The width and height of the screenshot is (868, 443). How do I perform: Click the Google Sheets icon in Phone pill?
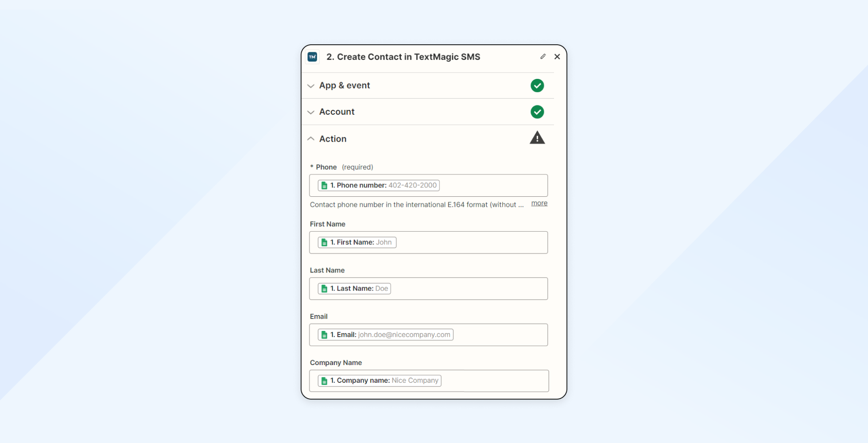[x=324, y=186]
